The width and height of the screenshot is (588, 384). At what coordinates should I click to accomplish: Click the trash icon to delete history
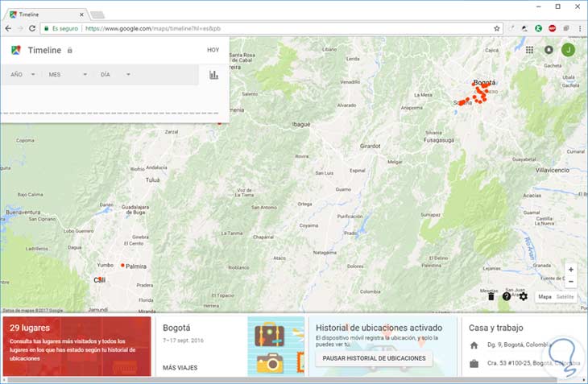coord(491,297)
